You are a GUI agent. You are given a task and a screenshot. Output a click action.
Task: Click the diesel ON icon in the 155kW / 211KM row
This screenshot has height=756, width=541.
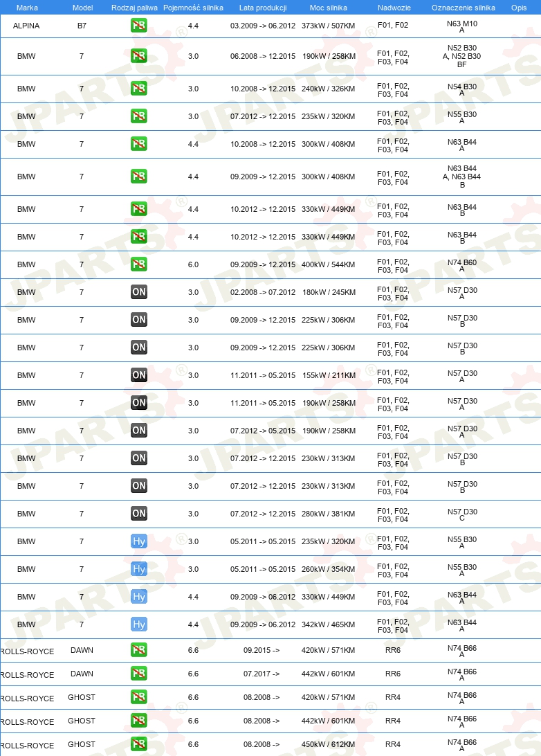pyautogui.click(x=139, y=375)
